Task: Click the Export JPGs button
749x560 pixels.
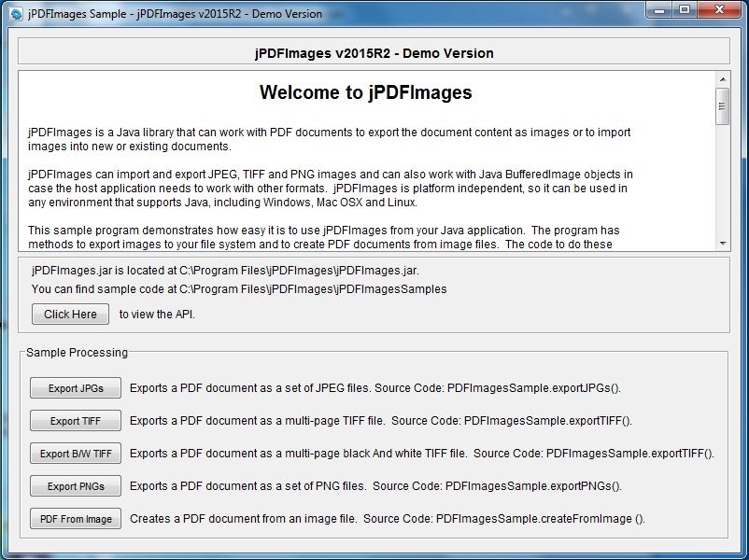Action: (x=76, y=388)
